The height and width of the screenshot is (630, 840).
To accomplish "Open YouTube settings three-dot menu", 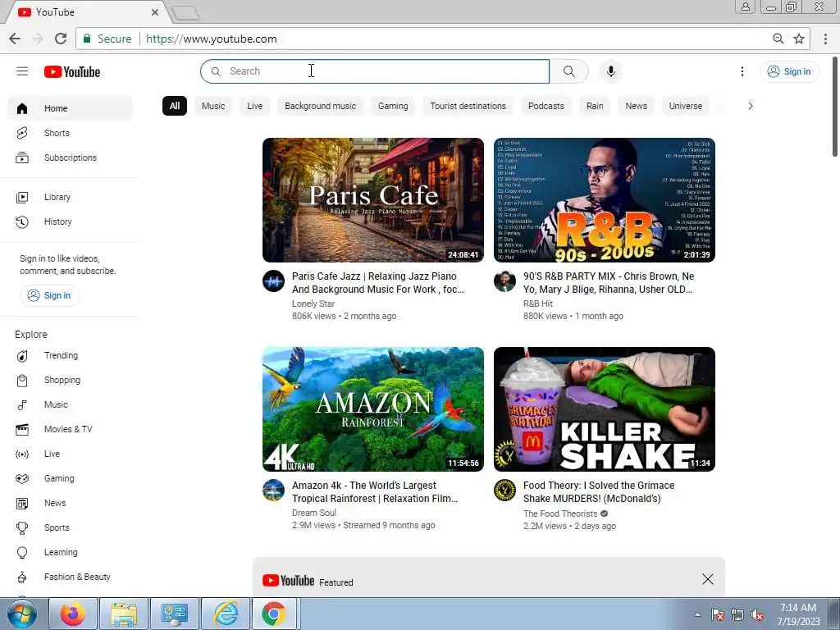I will [742, 71].
